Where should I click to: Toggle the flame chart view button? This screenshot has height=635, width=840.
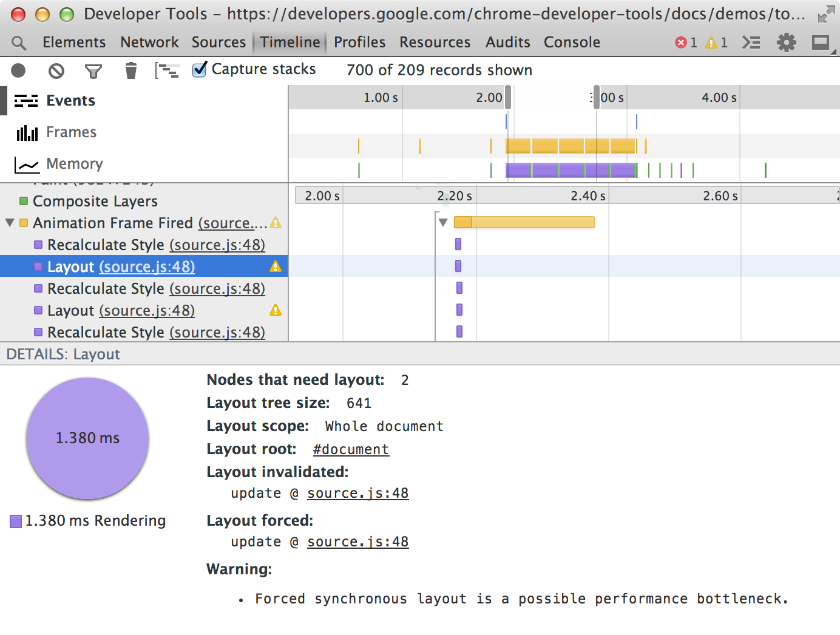[x=167, y=71]
